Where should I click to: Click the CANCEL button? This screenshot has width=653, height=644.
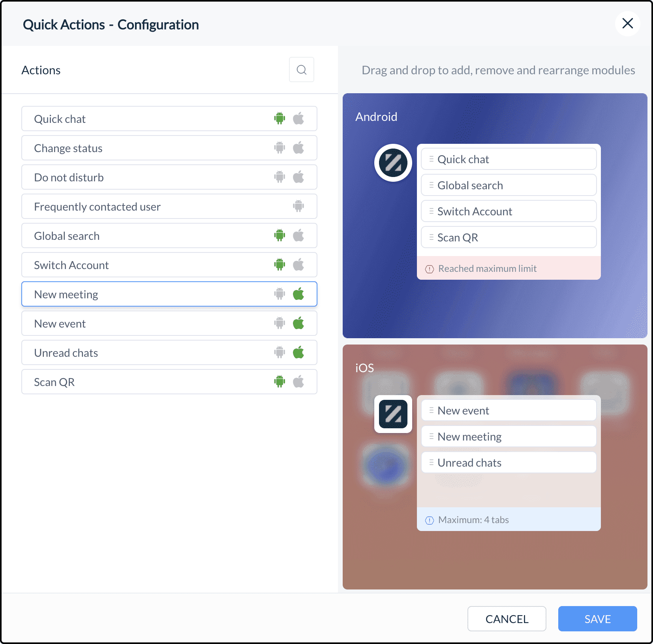pyautogui.click(x=507, y=619)
